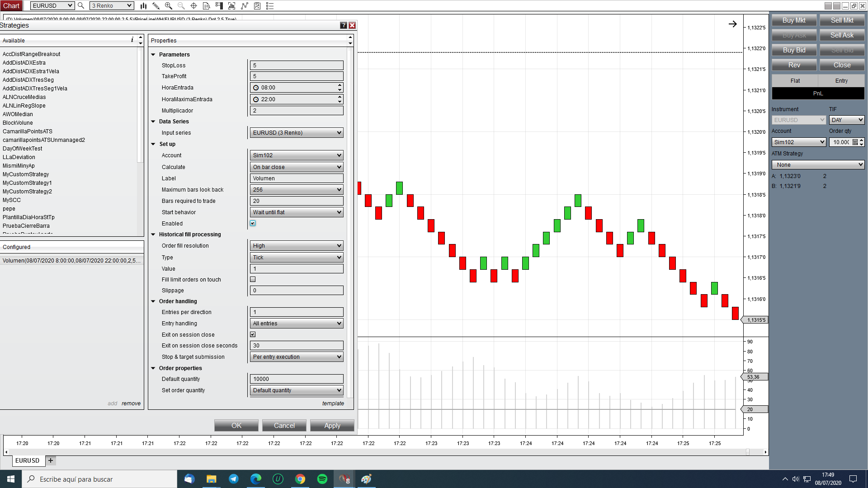This screenshot has width=868, height=488.
Task: Toggle the crosshair cursor tool
Action: tap(193, 6)
